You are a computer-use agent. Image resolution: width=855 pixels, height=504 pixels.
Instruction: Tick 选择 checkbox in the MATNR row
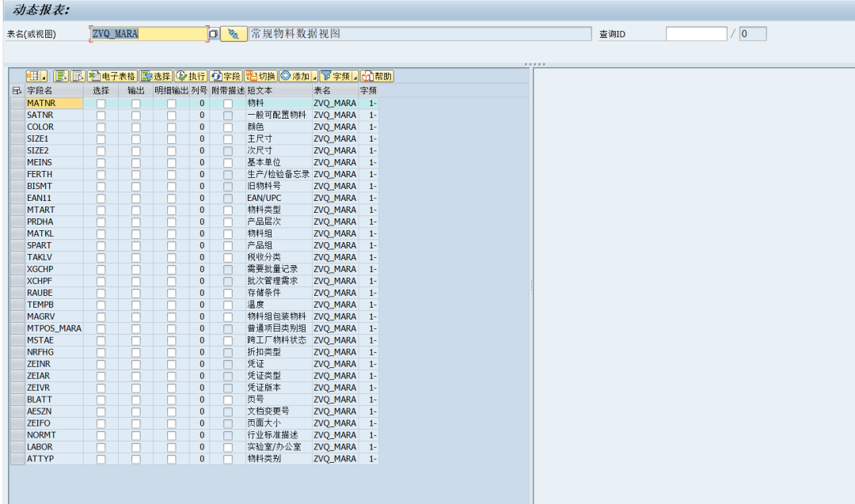coord(101,104)
